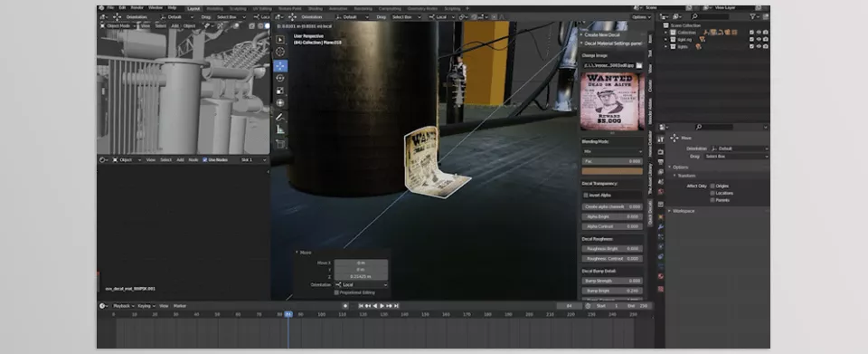
Task: Open the Modifiers wrench properties tab
Action: pos(660,226)
